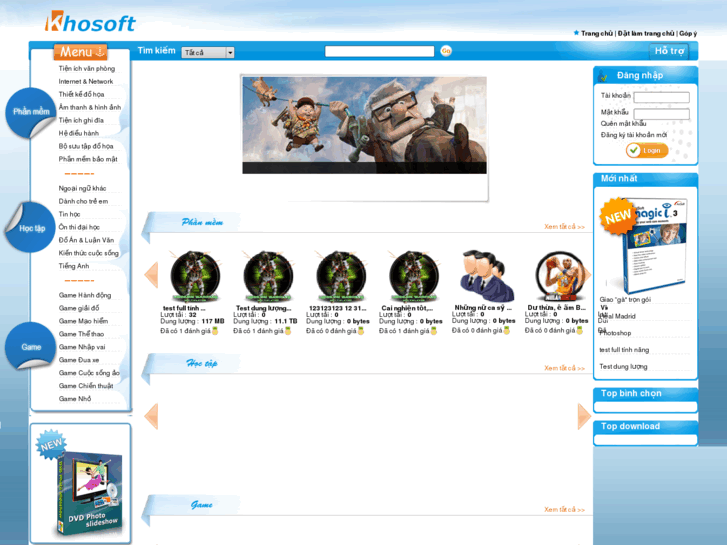727x545 pixels.
Task: Click Đăng ký tài khoản mới link
Action: (634, 135)
